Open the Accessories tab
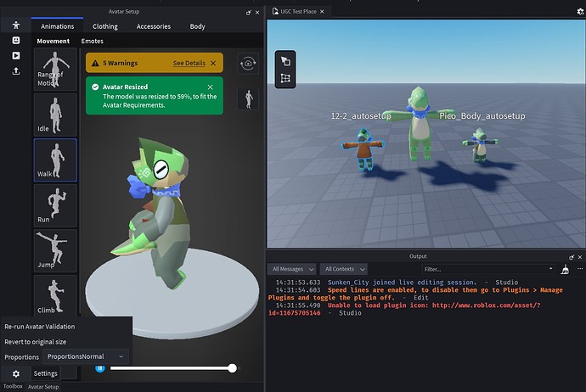The image size is (586, 392). click(153, 26)
